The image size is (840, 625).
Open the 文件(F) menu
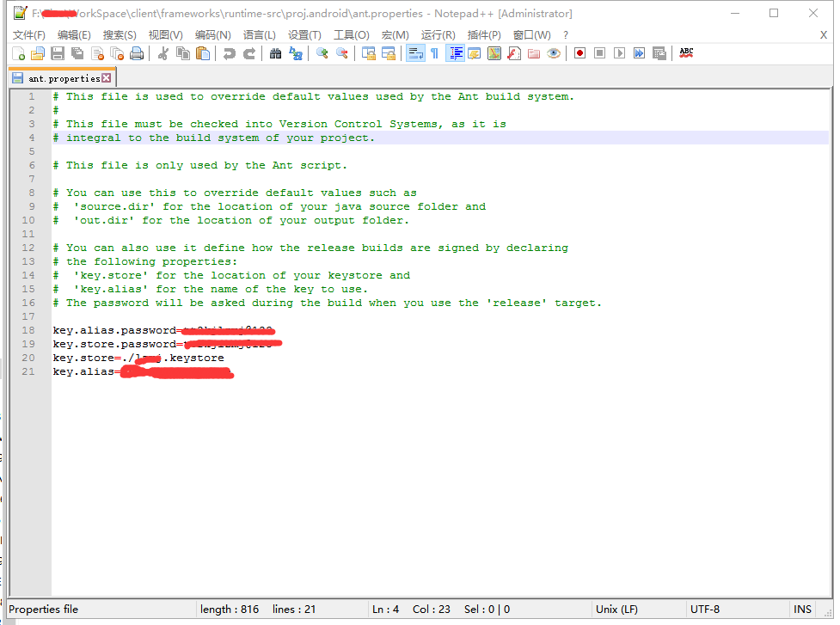[29, 34]
